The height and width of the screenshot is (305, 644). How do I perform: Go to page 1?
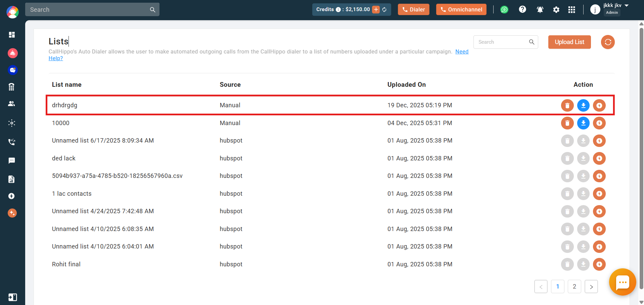(x=558, y=287)
